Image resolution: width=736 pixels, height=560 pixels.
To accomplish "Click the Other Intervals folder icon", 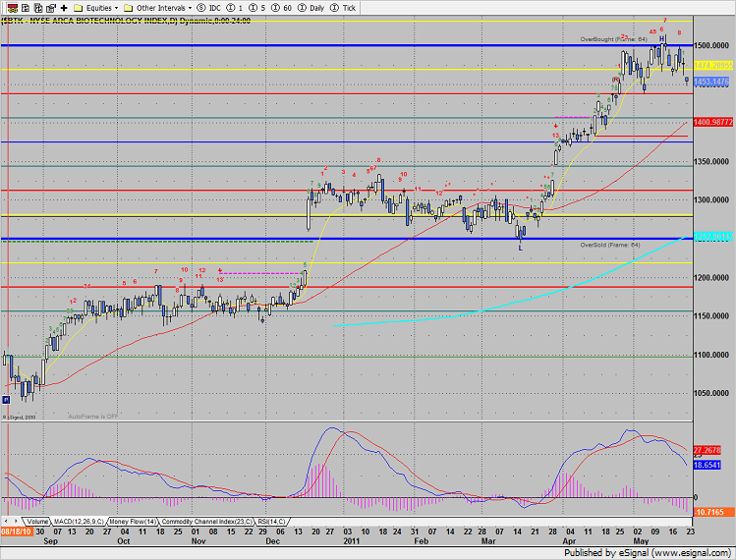I will pos(128,8).
